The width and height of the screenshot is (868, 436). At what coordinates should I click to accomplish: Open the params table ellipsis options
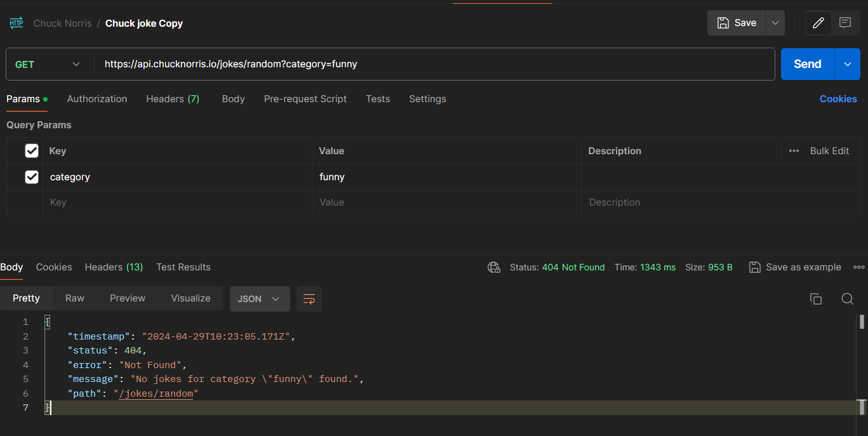coord(794,151)
